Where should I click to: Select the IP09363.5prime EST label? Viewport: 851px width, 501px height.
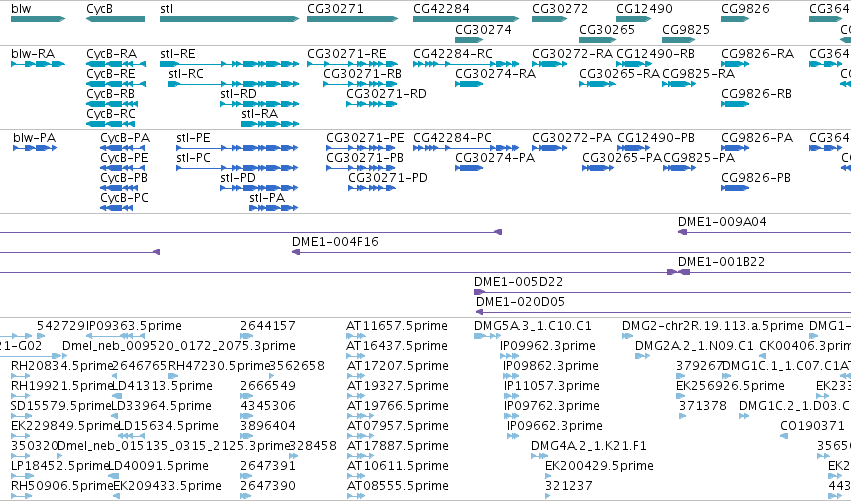pyautogui.click(x=134, y=326)
